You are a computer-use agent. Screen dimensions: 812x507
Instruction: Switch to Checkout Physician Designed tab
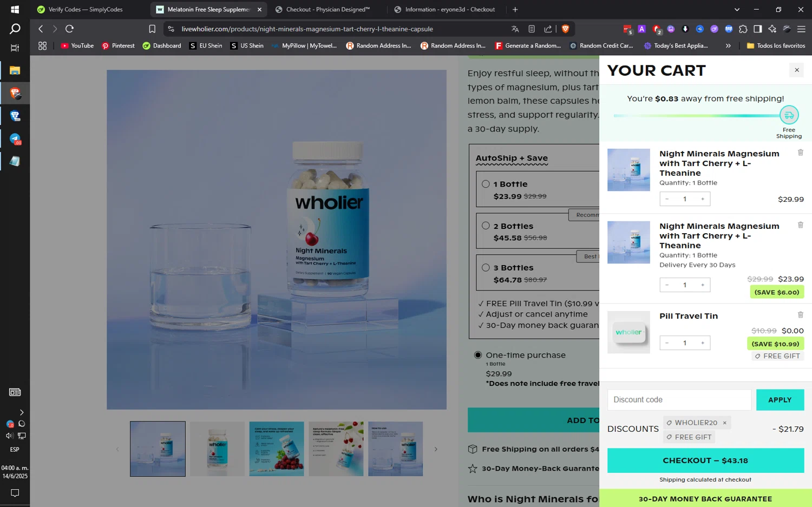click(x=328, y=9)
